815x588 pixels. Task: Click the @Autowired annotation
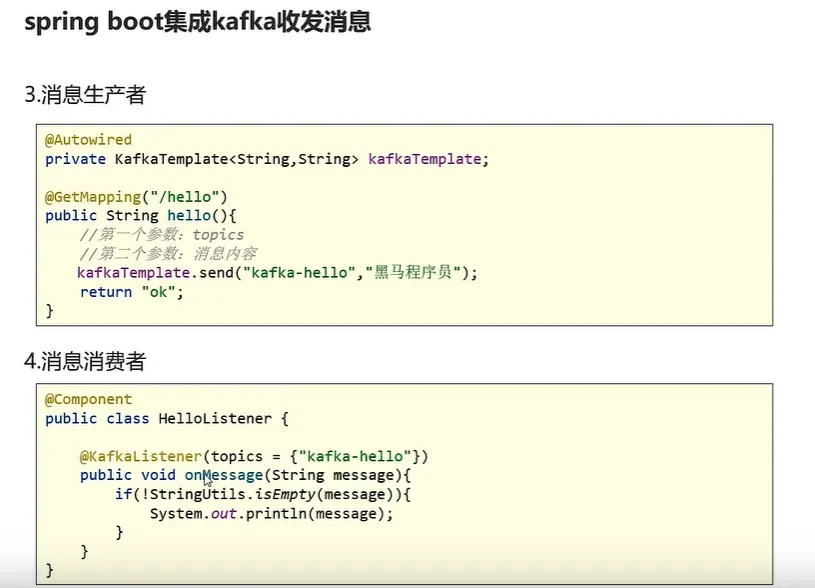coord(88,140)
